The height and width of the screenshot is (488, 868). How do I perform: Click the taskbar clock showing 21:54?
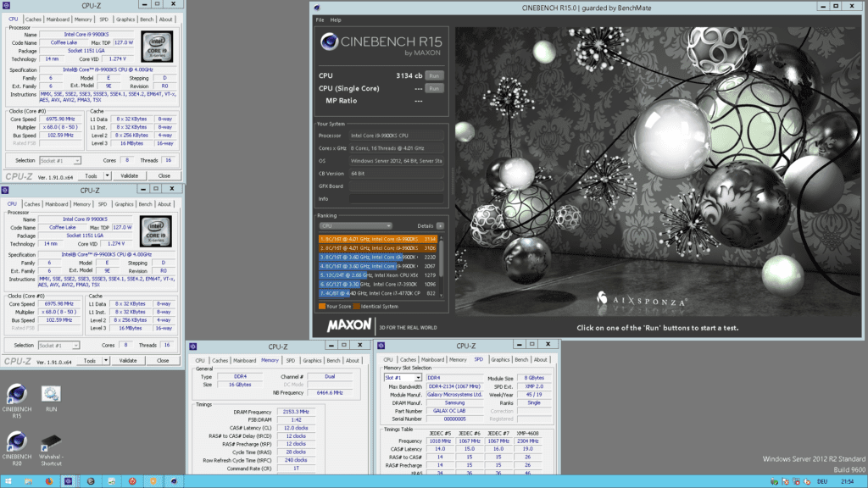[x=847, y=482]
